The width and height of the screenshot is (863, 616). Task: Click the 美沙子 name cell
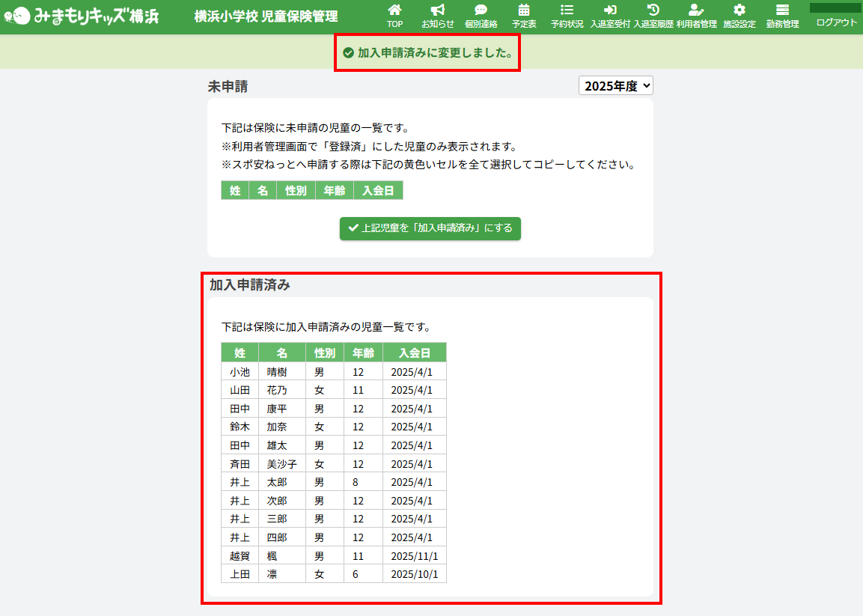pos(281,463)
